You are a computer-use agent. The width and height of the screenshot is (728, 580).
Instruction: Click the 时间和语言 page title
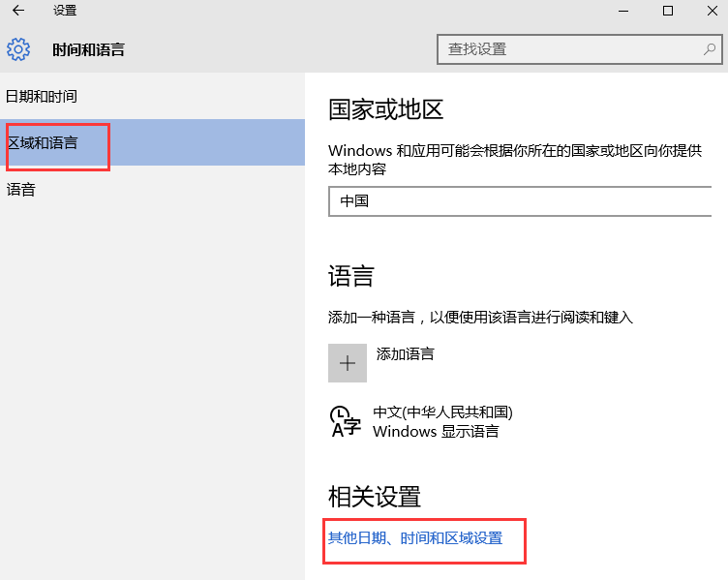(88, 49)
